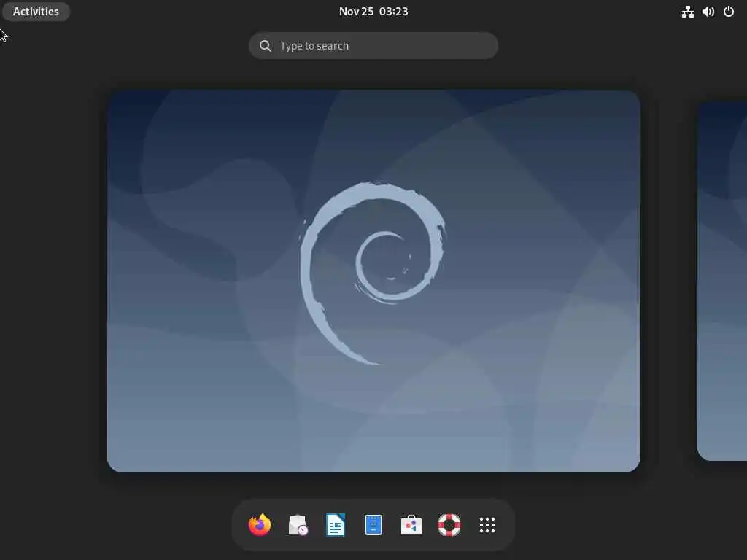Switch to the second workspace on the right
Image resolution: width=747 pixels, height=560 pixels.
(x=722, y=281)
